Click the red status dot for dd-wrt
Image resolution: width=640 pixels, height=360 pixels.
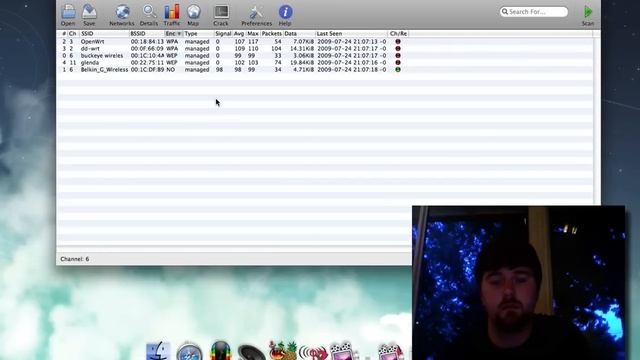click(x=398, y=49)
